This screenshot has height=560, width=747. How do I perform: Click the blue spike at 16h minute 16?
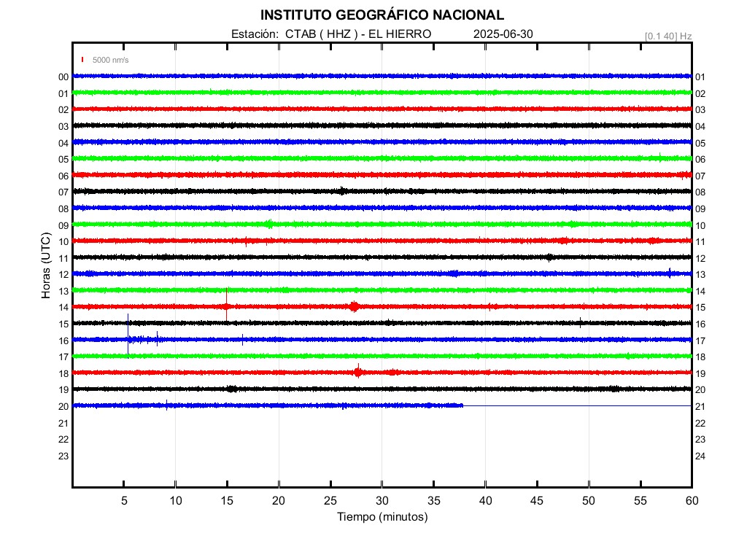tap(242, 340)
